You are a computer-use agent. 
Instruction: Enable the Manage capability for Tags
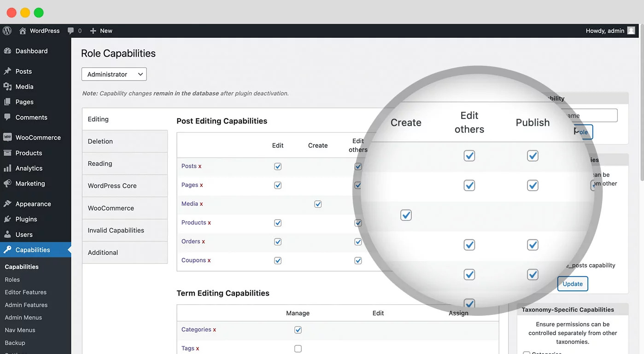(298, 348)
